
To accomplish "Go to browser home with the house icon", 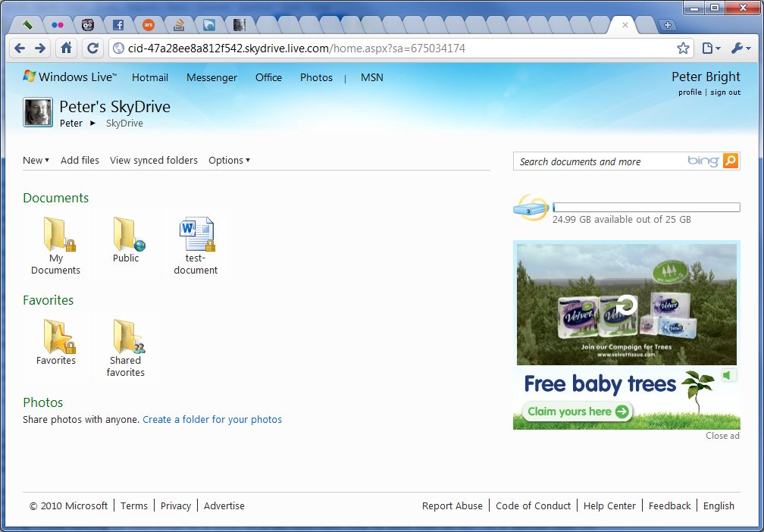I will click(x=66, y=49).
